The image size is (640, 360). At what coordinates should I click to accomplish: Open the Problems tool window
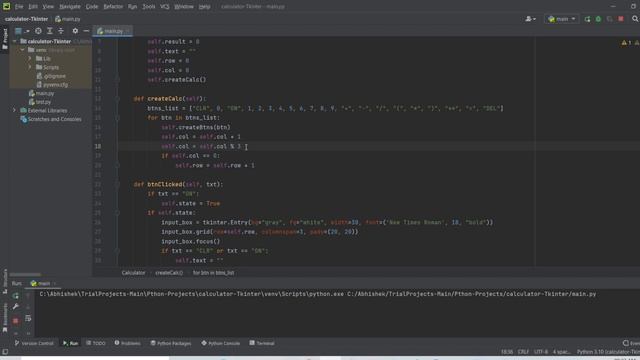click(127, 343)
